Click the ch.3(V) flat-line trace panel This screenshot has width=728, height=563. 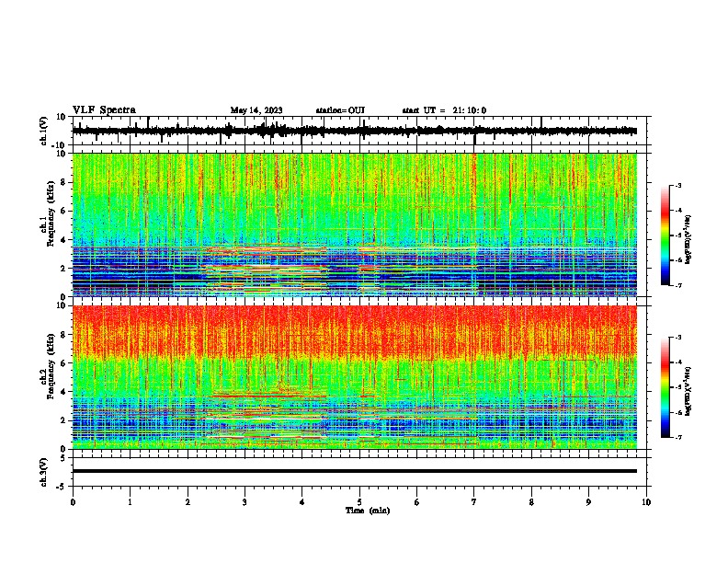click(361, 472)
